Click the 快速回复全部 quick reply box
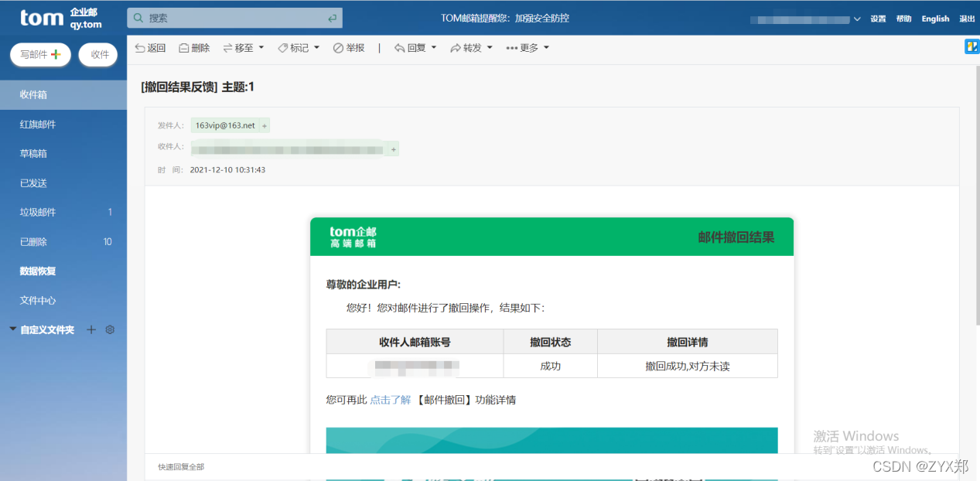 tap(551, 467)
